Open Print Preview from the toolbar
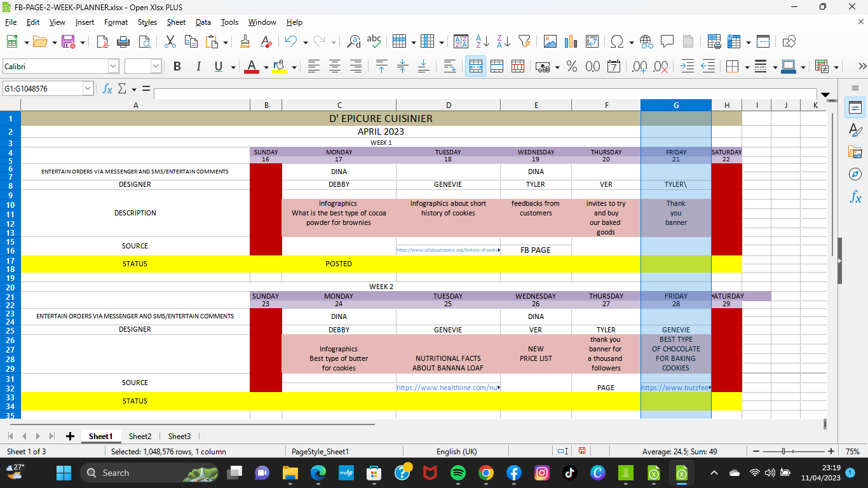The height and width of the screenshot is (488, 868). pos(145,41)
